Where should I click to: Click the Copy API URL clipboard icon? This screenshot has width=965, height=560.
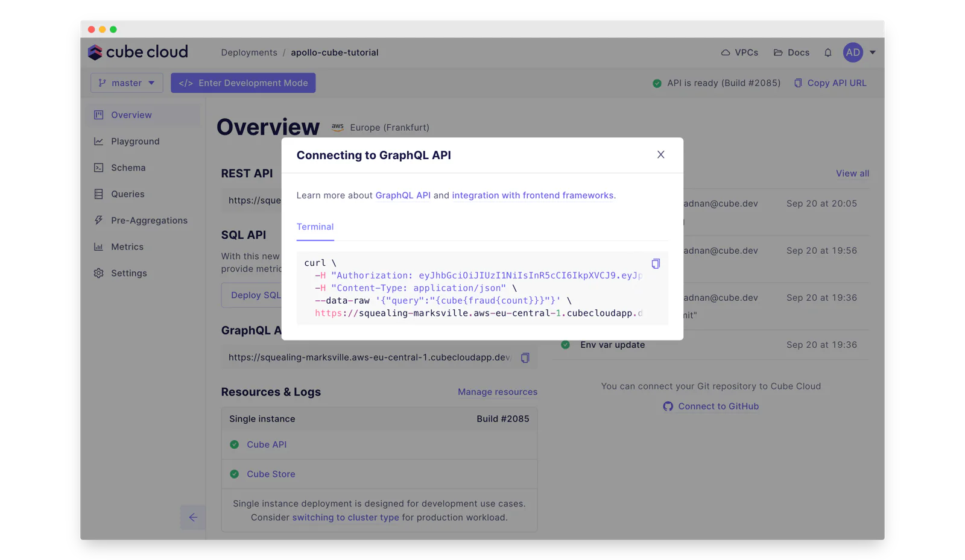(798, 83)
